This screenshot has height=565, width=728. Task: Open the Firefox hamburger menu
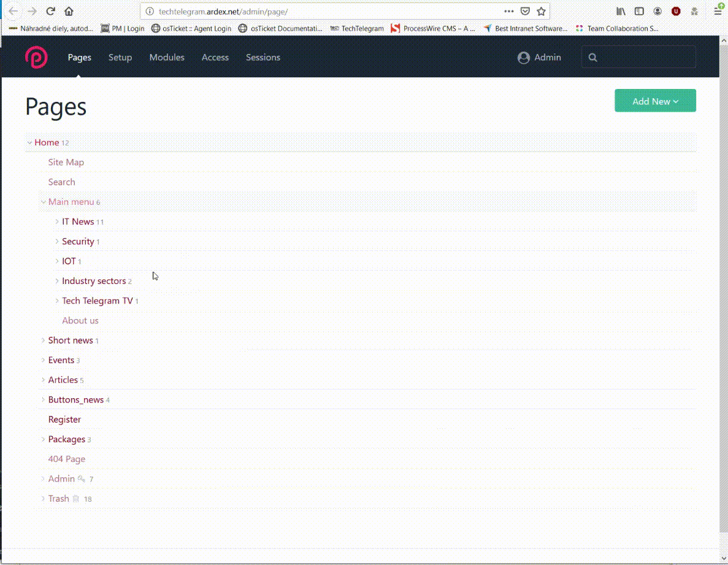tap(718, 11)
